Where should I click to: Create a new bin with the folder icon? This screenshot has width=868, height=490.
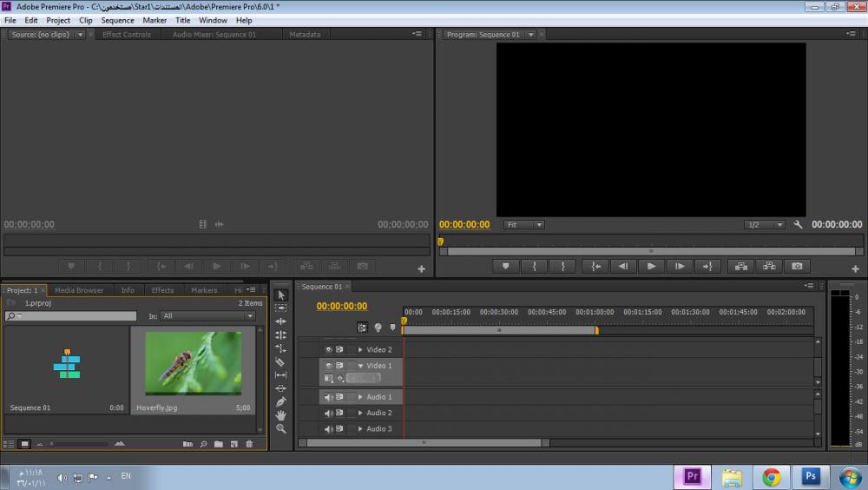[x=219, y=444]
